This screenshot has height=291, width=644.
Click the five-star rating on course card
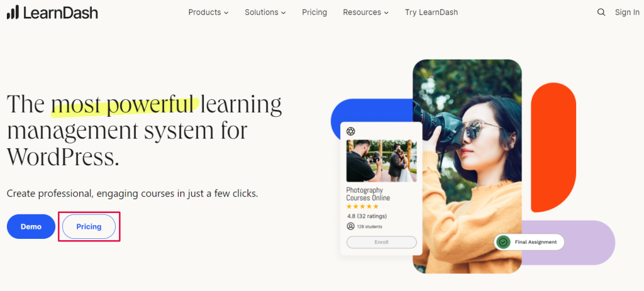point(362,206)
